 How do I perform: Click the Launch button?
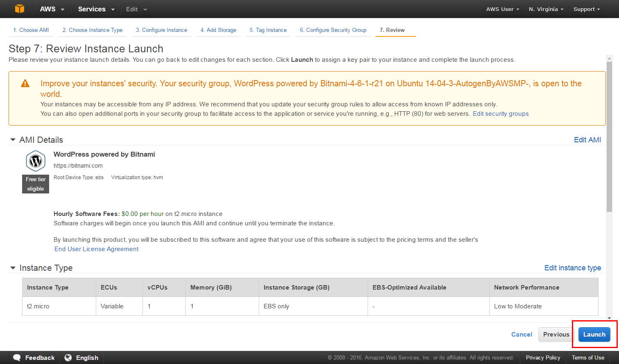594,335
